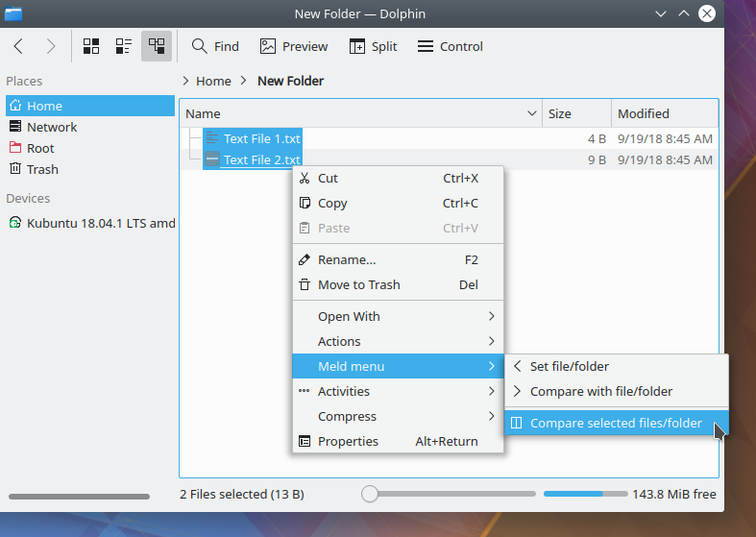
Task: Expand the Compress submenu
Action: [398, 417]
